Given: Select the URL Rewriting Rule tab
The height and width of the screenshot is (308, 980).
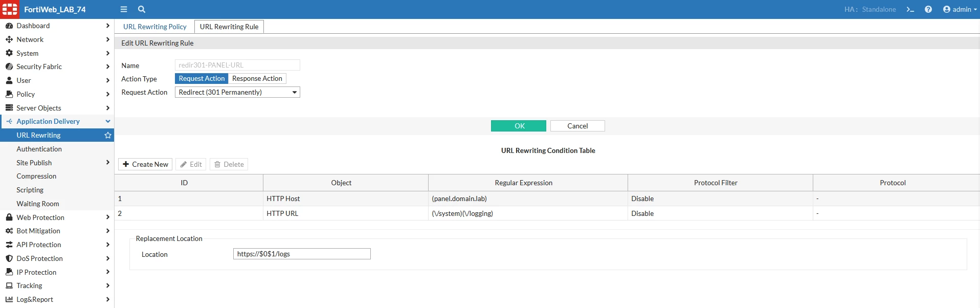Looking at the screenshot, I should pyautogui.click(x=229, y=27).
